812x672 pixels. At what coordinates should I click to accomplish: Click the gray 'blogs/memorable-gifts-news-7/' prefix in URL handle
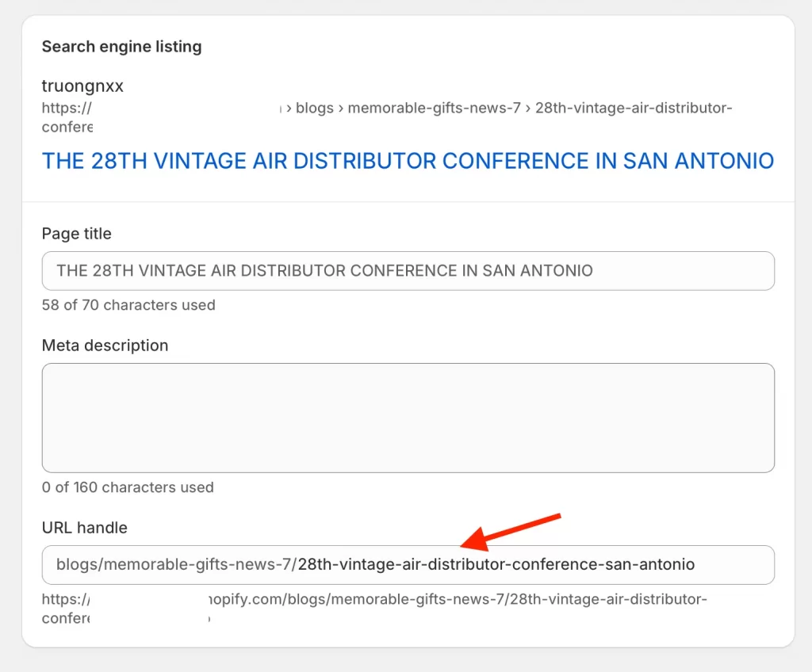tap(176, 565)
